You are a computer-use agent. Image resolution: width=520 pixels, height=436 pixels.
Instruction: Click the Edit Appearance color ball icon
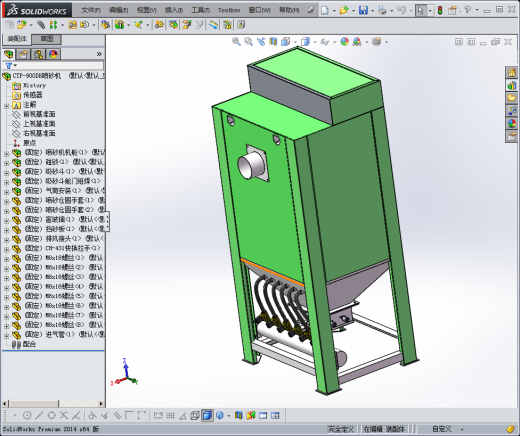(345, 42)
